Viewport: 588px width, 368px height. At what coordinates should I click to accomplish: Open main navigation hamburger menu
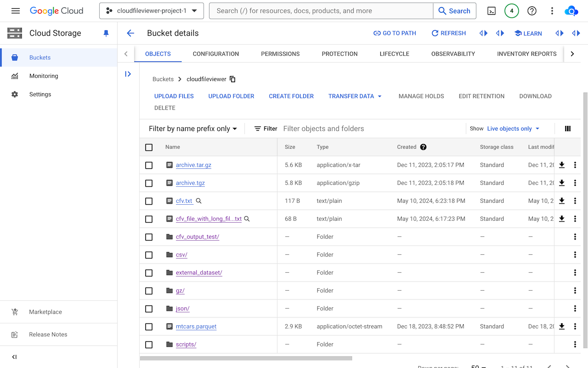pos(16,11)
